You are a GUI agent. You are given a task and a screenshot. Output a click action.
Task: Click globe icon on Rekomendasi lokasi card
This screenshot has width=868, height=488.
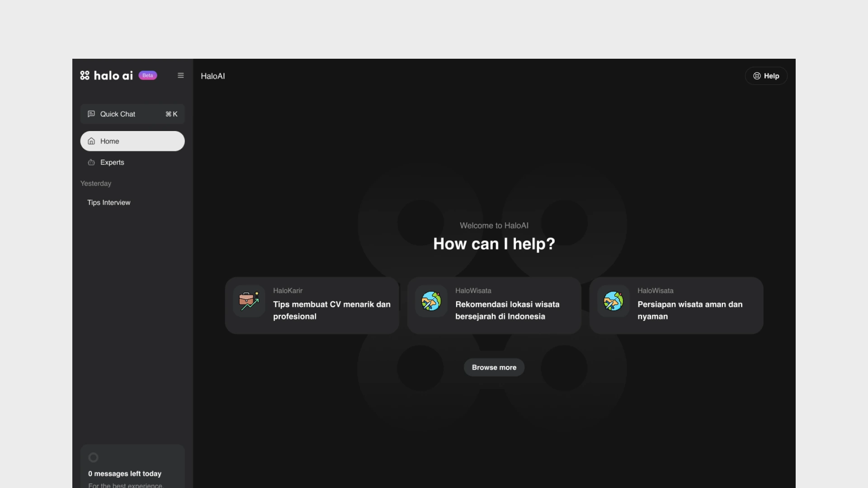coord(431,301)
